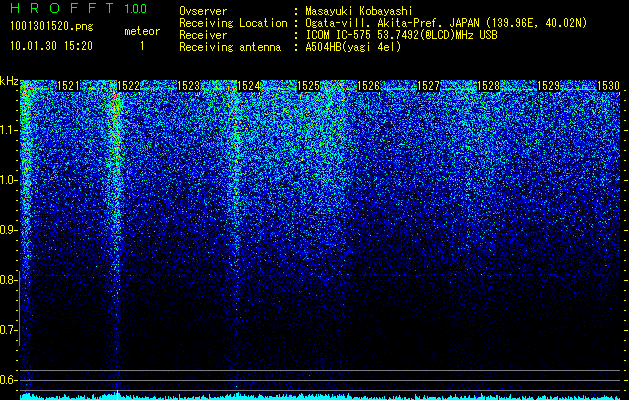Viewport: 629px width, 400px height.
Task: Select the observer name Masayuki Kobayashi
Action: pyautogui.click(x=359, y=11)
